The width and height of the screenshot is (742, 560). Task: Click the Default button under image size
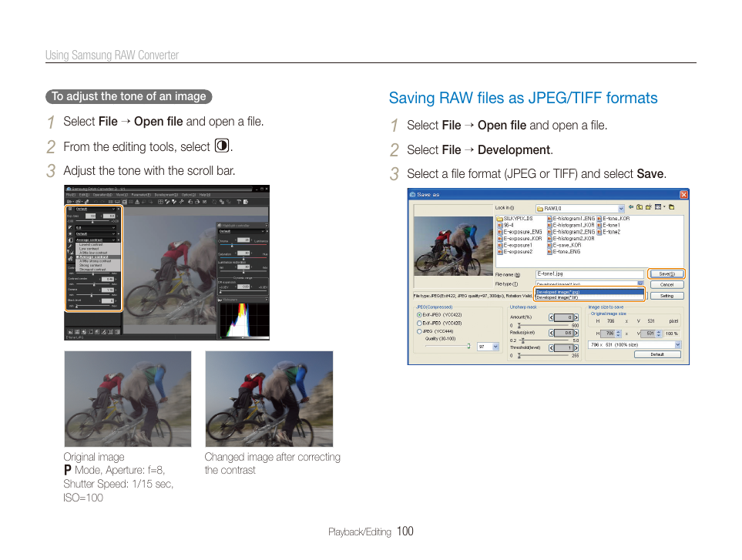pos(657,354)
